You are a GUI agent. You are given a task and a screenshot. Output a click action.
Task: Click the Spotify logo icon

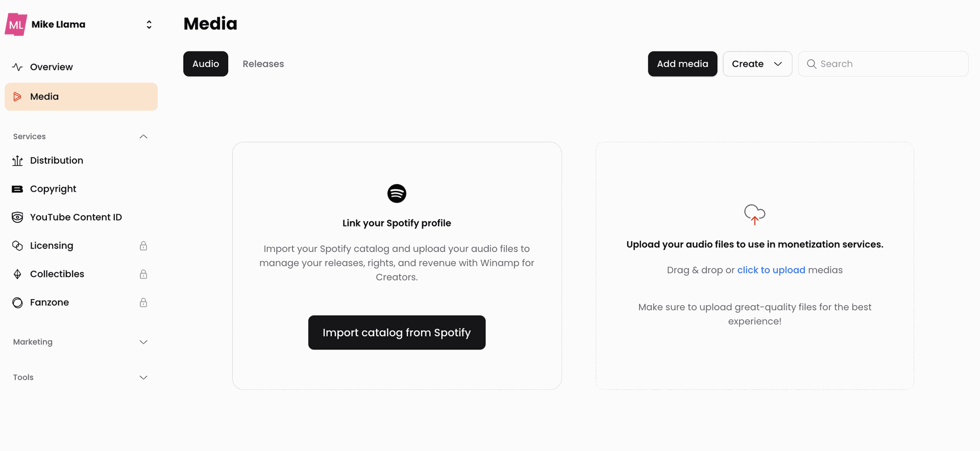(x=397, y=193)
